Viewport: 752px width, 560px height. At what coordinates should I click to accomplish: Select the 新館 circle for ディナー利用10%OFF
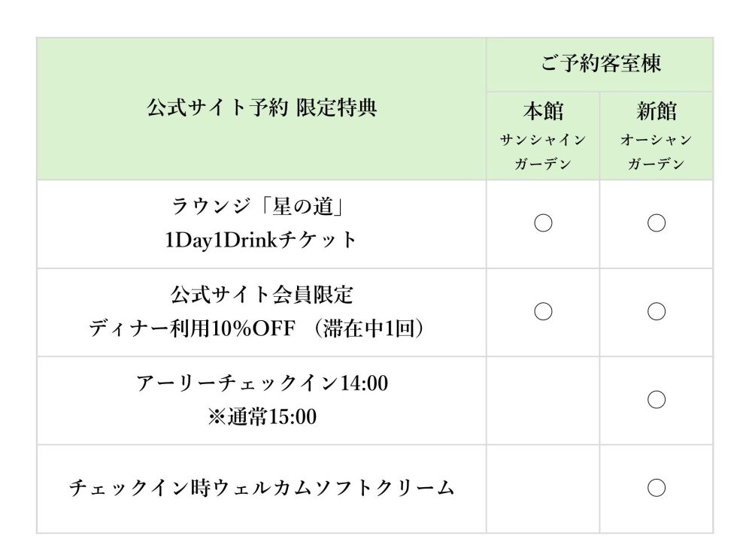pos(656,311)
